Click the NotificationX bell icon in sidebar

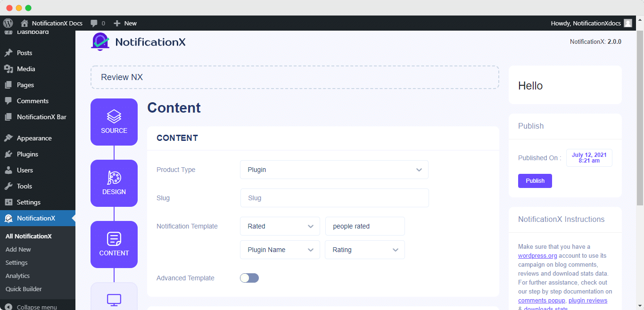click(x=8, y=218)
